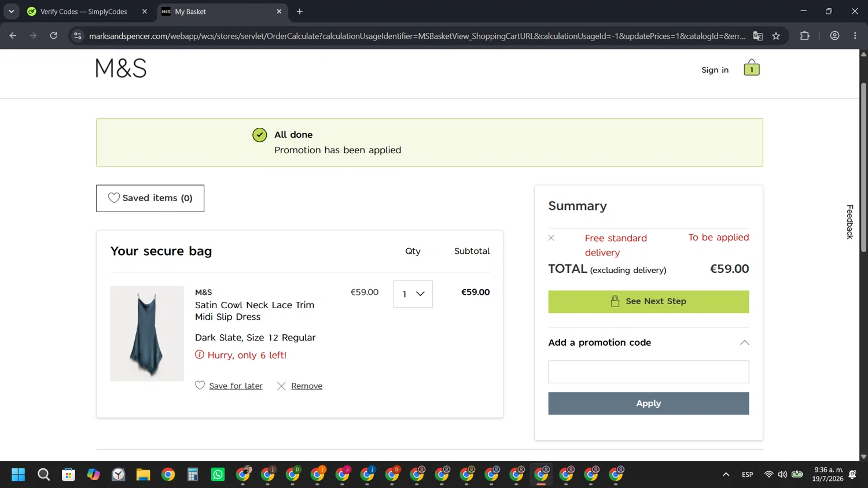Click the Sign in link
The height and width of the screenshot is (488, 868).
[x=715, y=70]
